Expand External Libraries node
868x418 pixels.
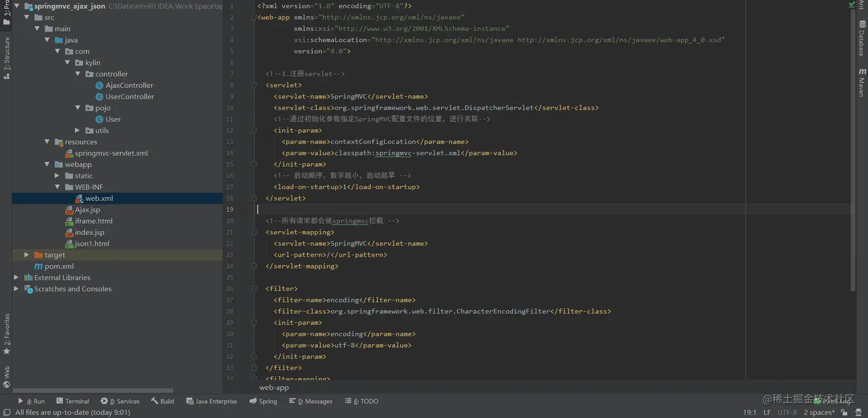pyautogui.click(x=16, y=277)
